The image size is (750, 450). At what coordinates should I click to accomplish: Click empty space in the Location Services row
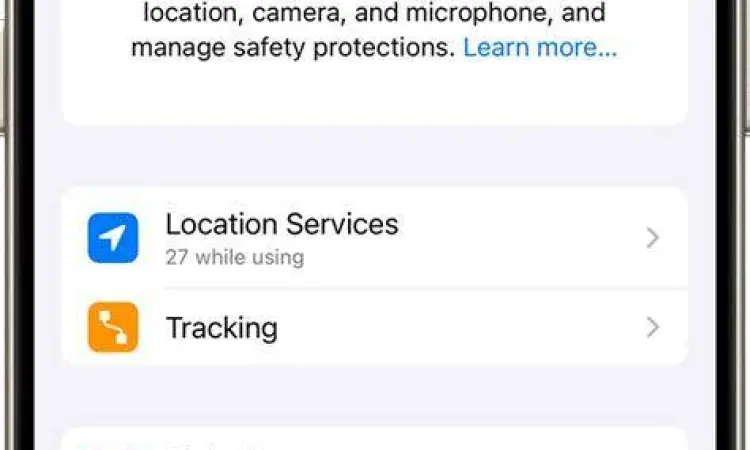[520, 238]
